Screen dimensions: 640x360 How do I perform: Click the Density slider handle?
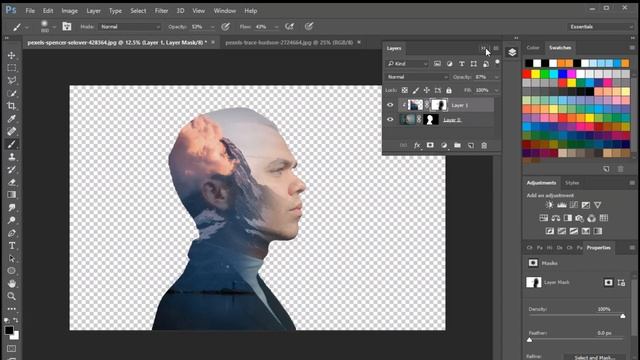click(622, 316)
